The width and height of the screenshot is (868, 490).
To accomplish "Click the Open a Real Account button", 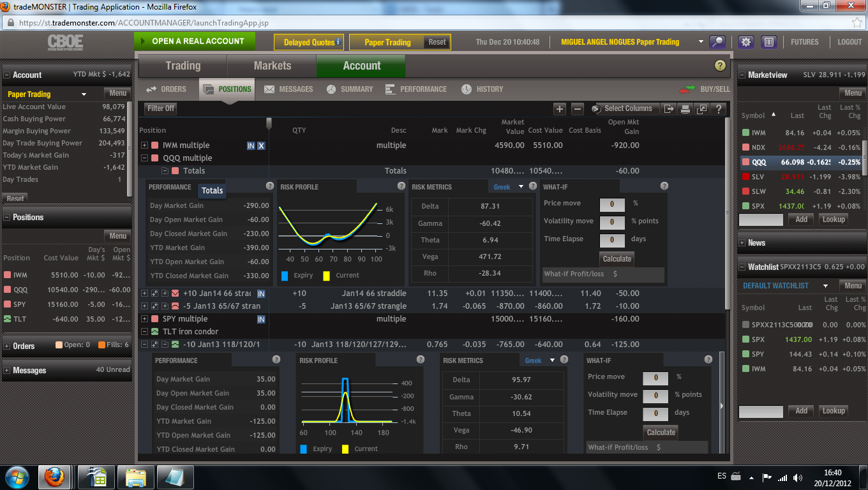I will click(x=194, y=41).
